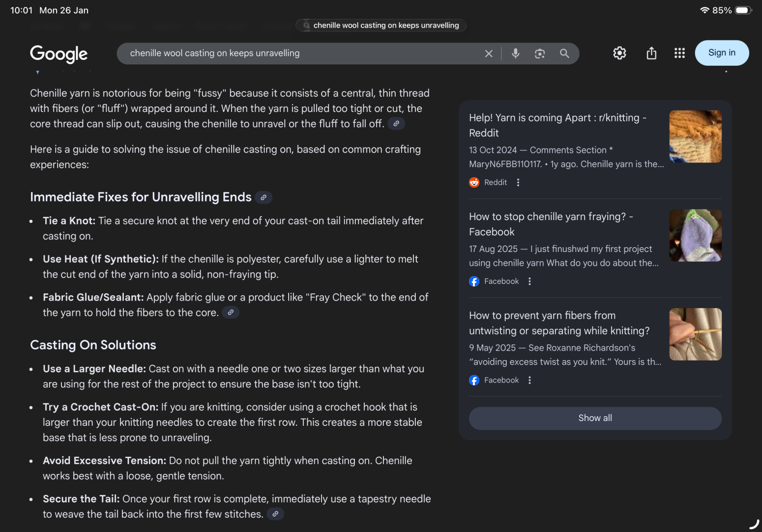Click the magnifying glass search icon
Viewport: 762px width, 532px height.
564,53
